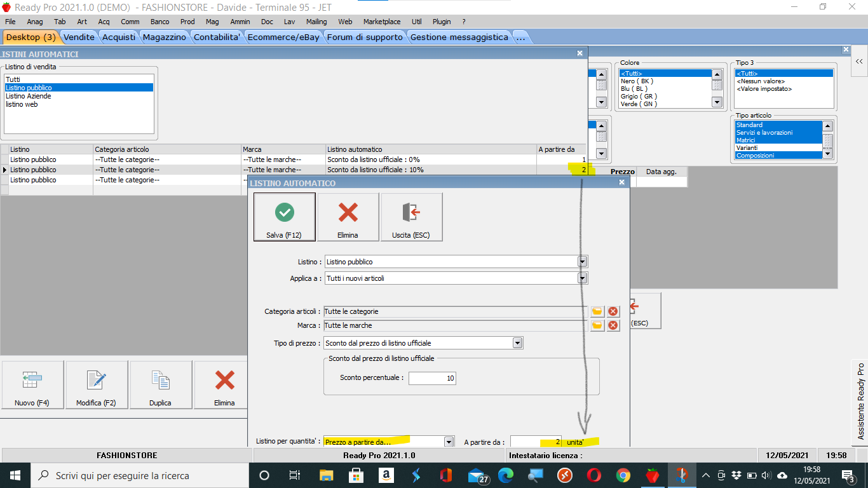This screenshot has height=488, width=868.
Task: Click Modifica (F2) edit pencil button
Action: [96, 385]
